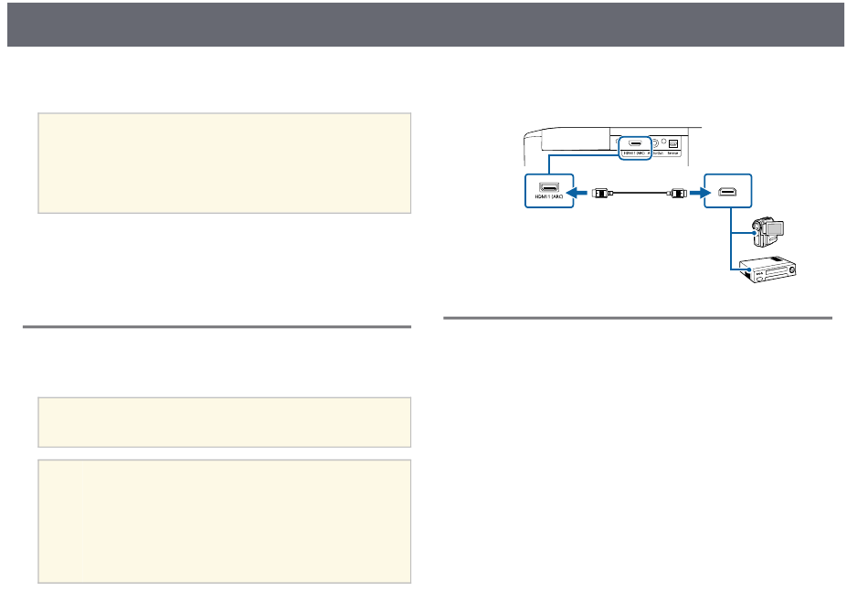
Task: Click the camcorder illustration
Action: 768,232
